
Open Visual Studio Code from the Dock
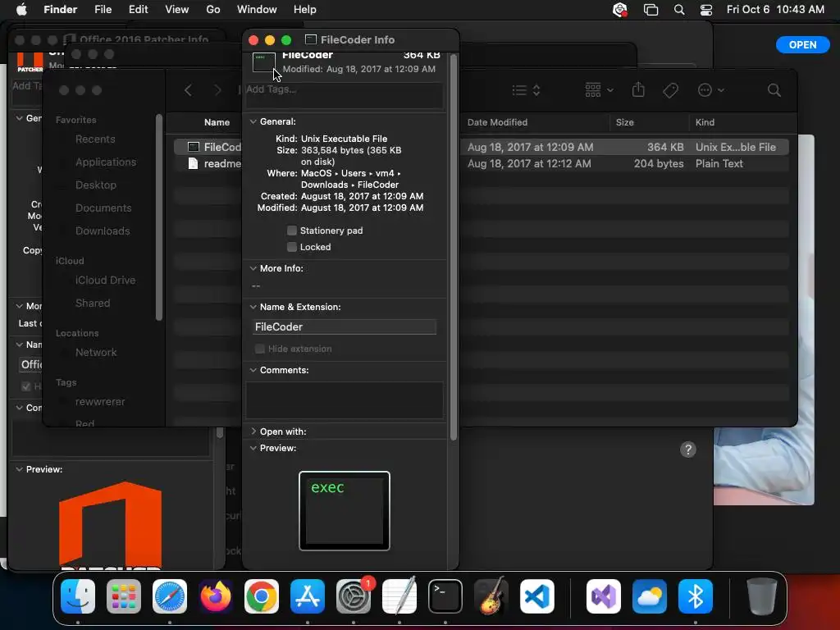537,596
